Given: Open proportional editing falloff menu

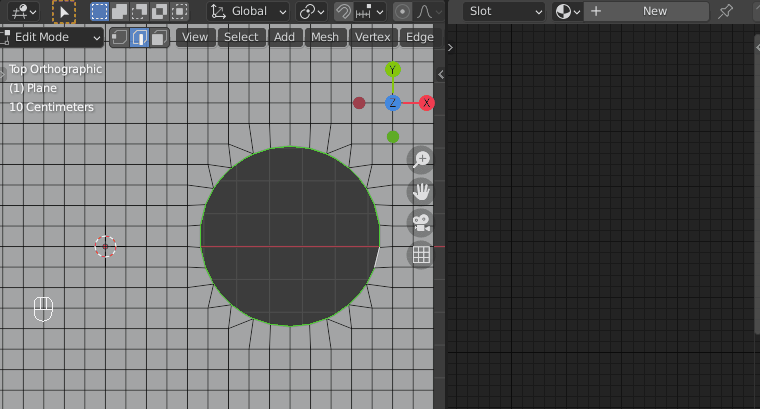Looking at the screenshot, I should coord(429,11).
